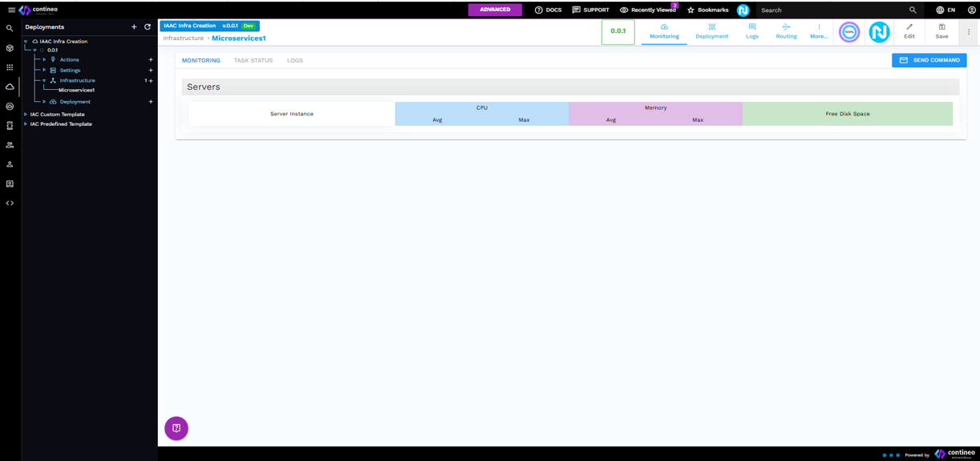This screenshot has height=461, width=980.
Task: Click the Advanced mode button
Action: coord(495,10)
